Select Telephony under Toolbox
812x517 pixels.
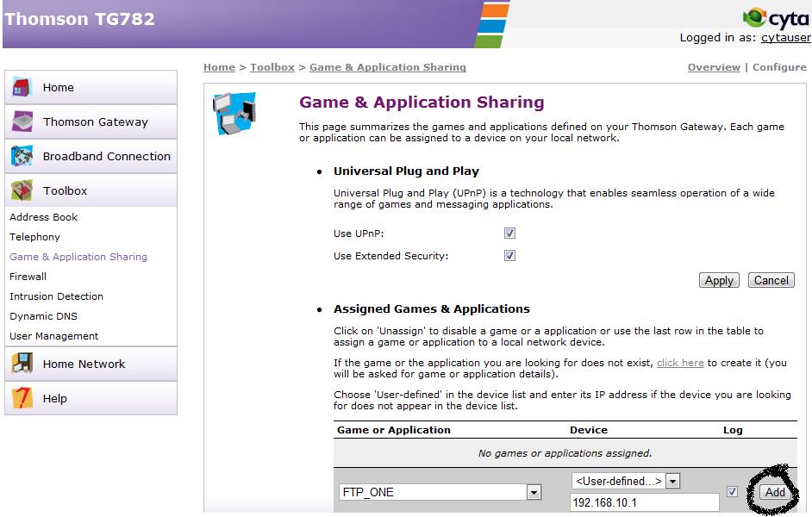[x=34, y=236]
